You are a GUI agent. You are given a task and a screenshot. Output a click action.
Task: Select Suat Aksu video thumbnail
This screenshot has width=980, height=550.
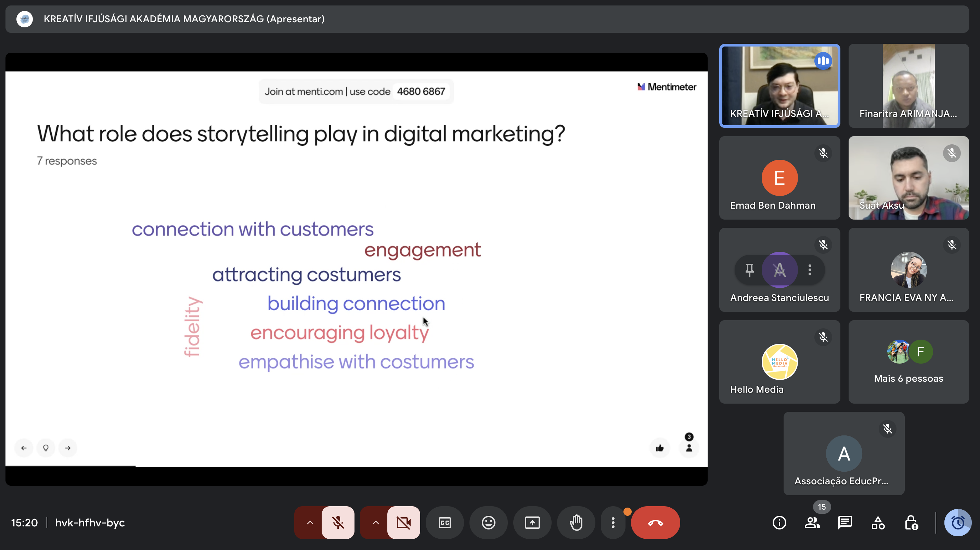(x=908, y=178)
